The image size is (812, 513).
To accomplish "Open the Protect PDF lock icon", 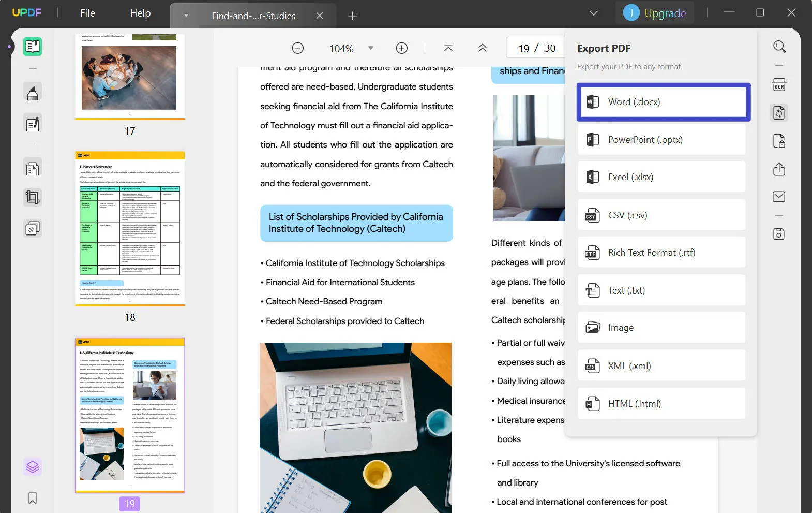I will 779,141.
